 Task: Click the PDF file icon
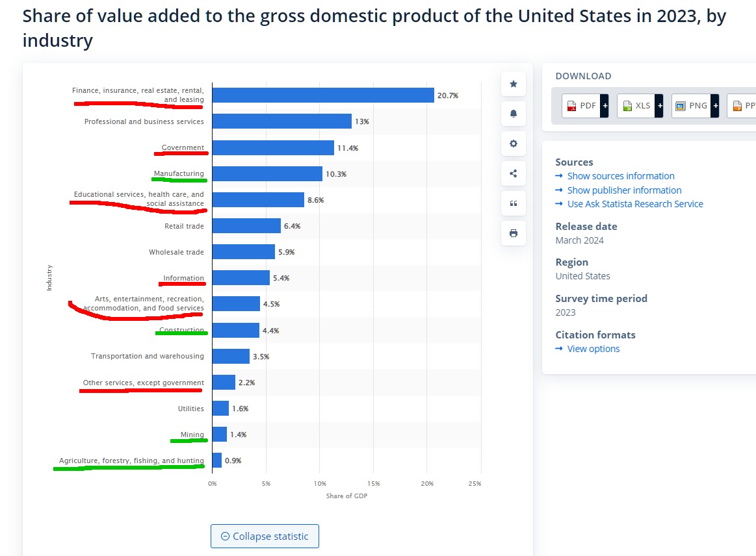[571, 106]
